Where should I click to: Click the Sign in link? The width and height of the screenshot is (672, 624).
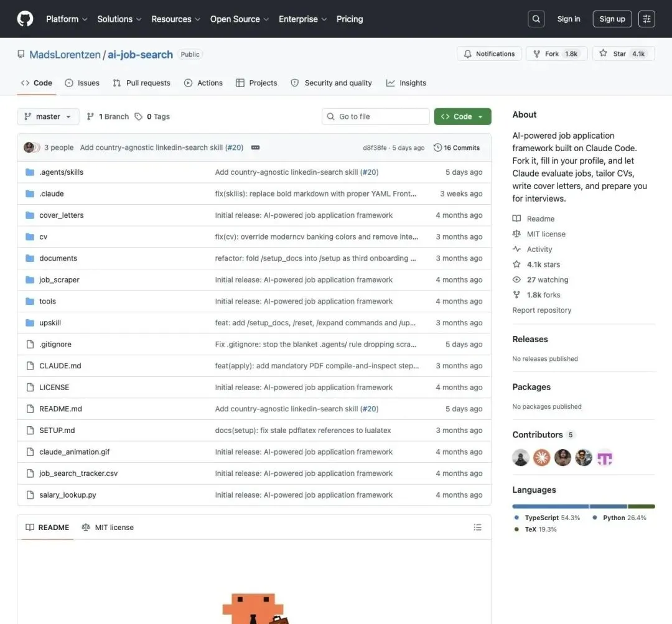point(568,19)
